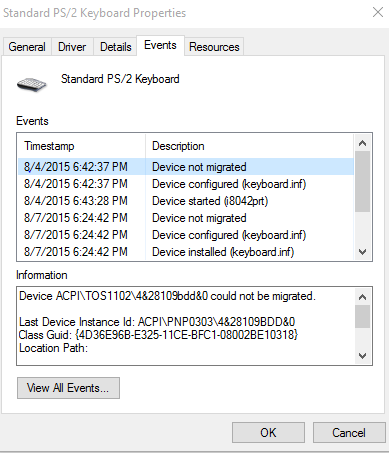Screen dimensions: 389x453
Task: Click the Events list scrollbar thumb
Action: [x=362, y=182]
